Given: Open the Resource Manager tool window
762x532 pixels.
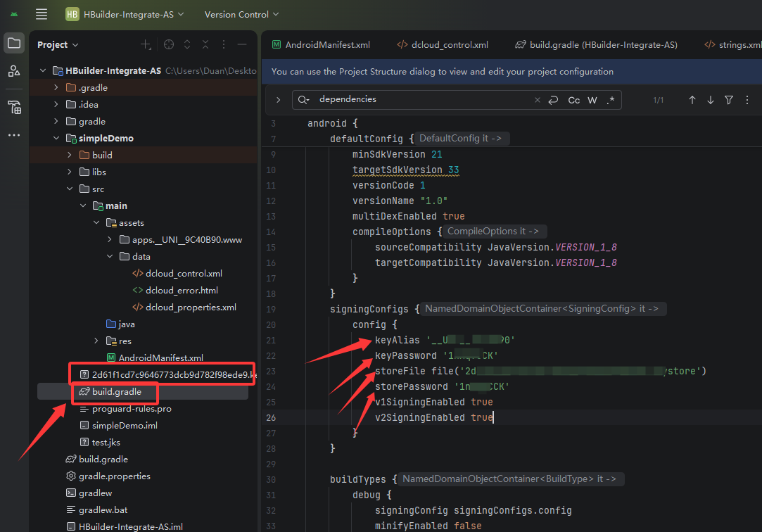Looking at the screenshot, I should 14,71.
